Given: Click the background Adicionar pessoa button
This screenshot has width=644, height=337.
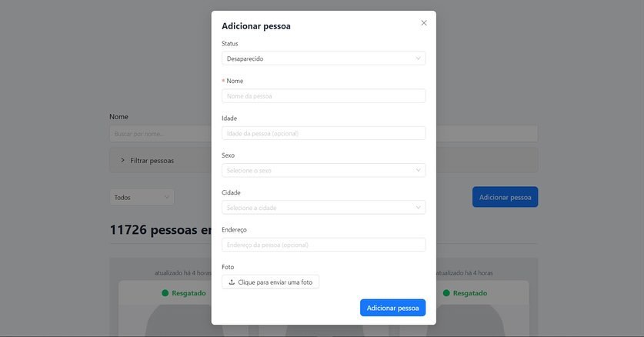Looking at the screenshot, I should [x=506, y=197].
